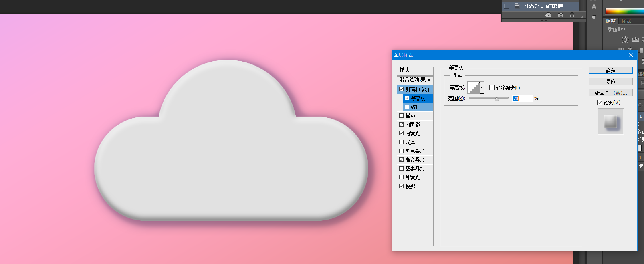Open the Character panel icon
Viewport: 644px width, 264px height.
pos(594,7)
